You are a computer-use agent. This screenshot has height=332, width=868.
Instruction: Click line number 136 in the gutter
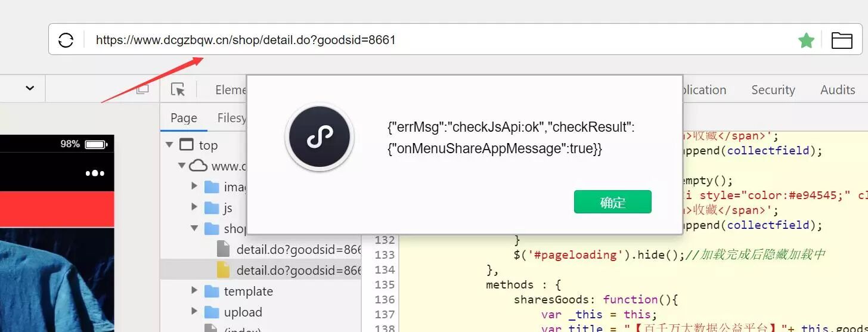[x=385, y=299]
